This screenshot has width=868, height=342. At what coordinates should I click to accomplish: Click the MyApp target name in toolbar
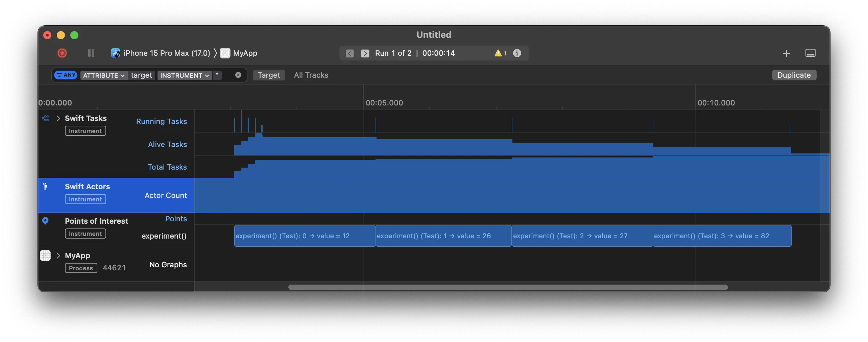tap(245, 53)
